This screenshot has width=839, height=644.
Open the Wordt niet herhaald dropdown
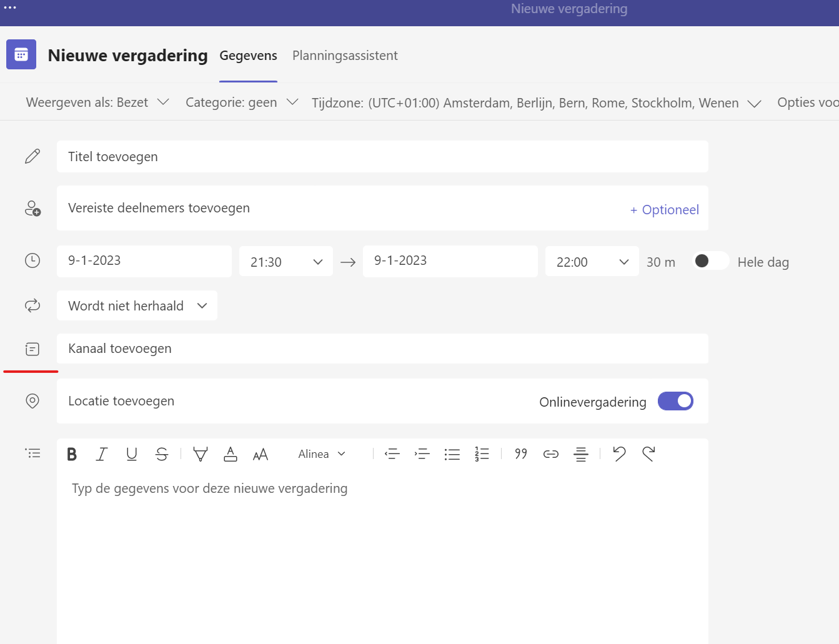[x=137, y=305]
